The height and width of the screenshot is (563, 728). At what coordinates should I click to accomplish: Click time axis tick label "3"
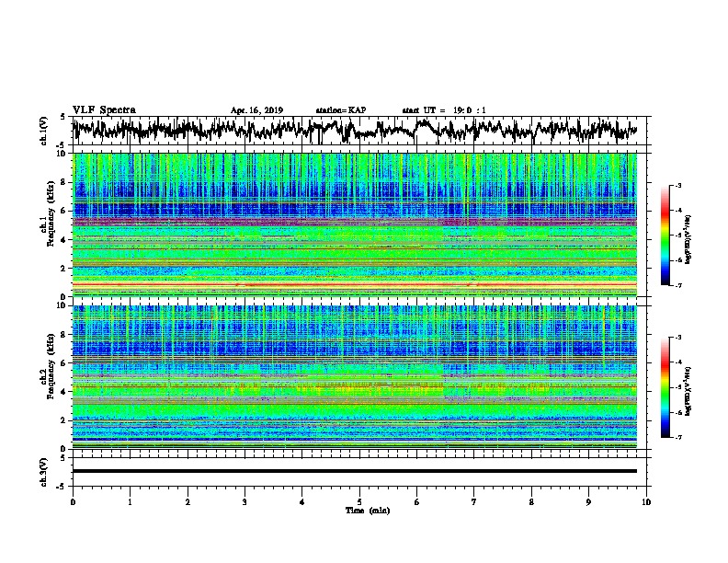pyautogui.click(x=245, y=502)
